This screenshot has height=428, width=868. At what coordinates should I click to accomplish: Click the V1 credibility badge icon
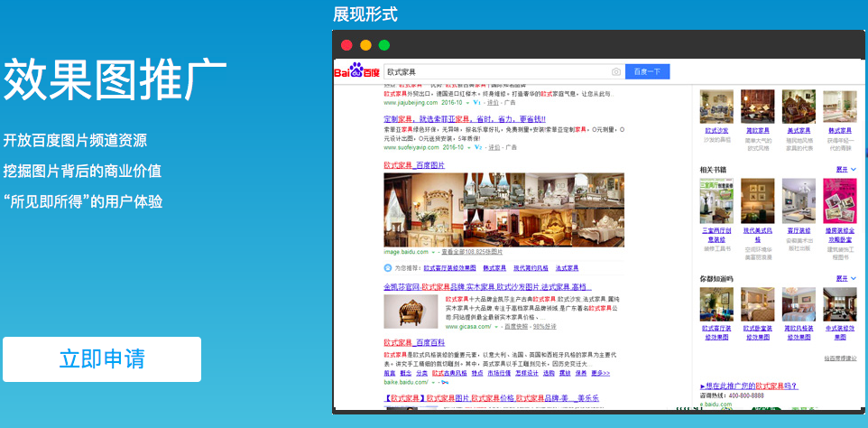click(x=476, y=102)
